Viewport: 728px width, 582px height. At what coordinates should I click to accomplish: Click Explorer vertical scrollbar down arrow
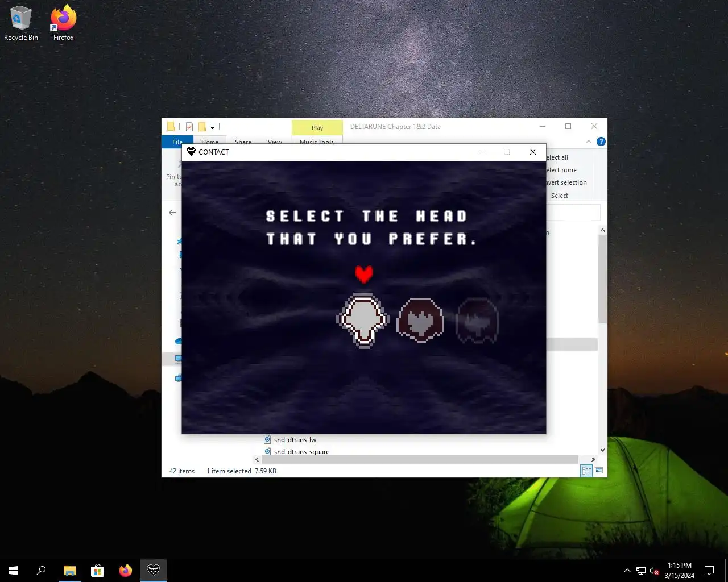602,450
